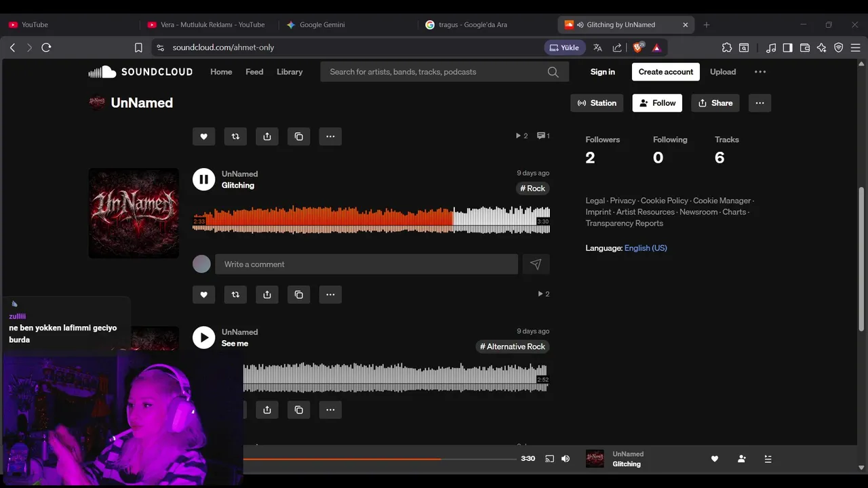This screenshot has height=488, width=868.
Task: Like the playing track in the bottom player
Action: coord(714,459)
